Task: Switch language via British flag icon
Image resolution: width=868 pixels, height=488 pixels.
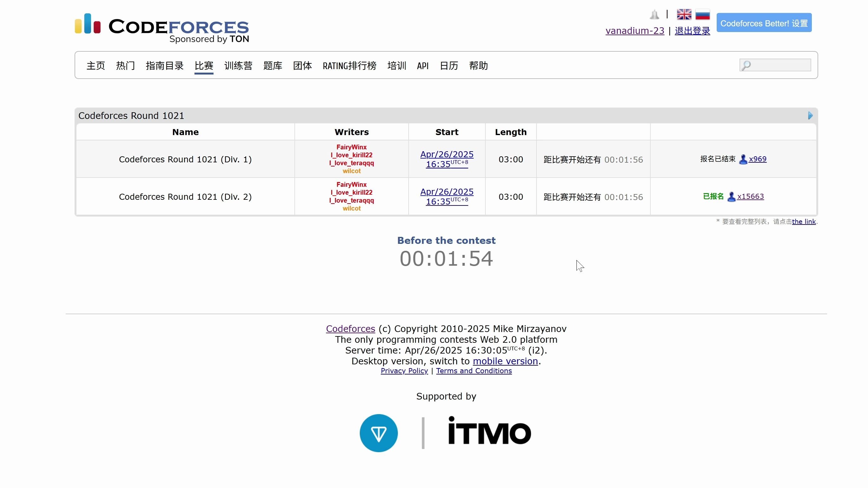Action: point(684,15)
